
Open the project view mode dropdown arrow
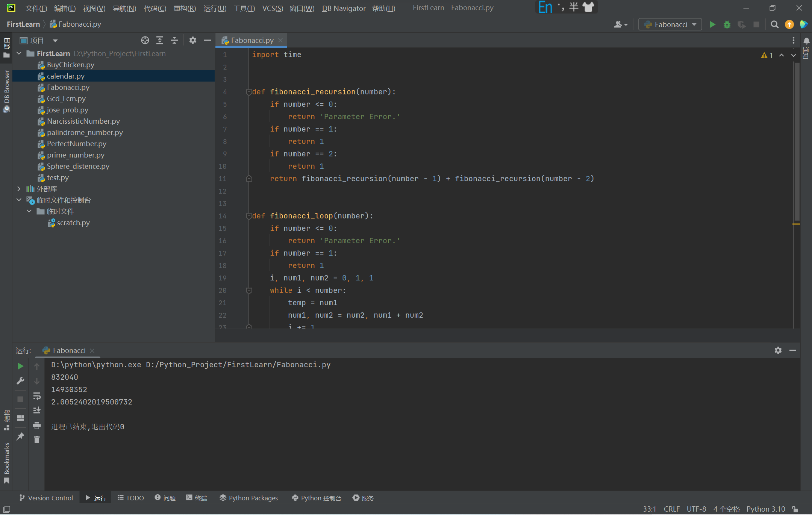point(55,41)
